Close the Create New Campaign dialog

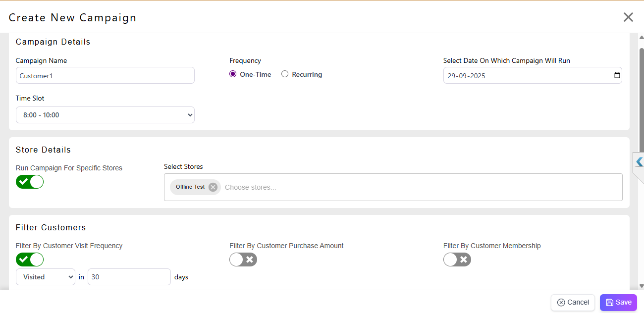coord(628,17)
